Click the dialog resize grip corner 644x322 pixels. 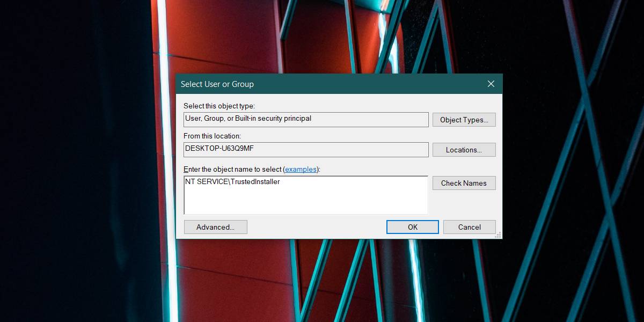pyautogui.click(x=499, y=235)
